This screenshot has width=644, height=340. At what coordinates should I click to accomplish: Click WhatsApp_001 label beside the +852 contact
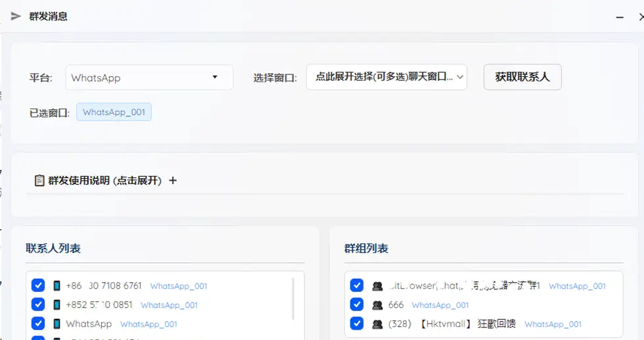point(170,305)
